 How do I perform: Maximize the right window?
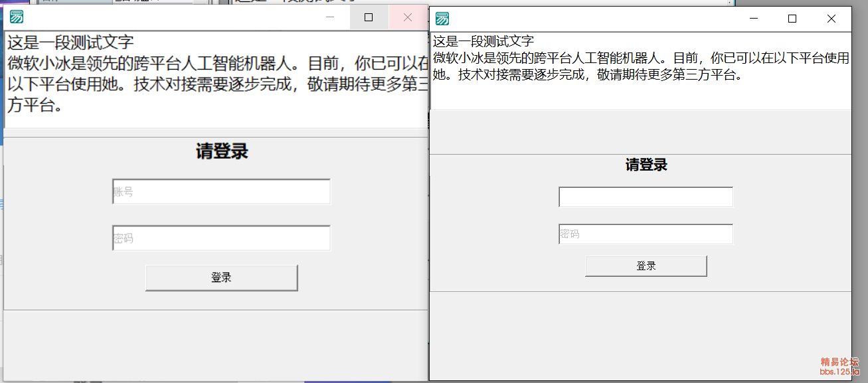(x=792, y=19)
